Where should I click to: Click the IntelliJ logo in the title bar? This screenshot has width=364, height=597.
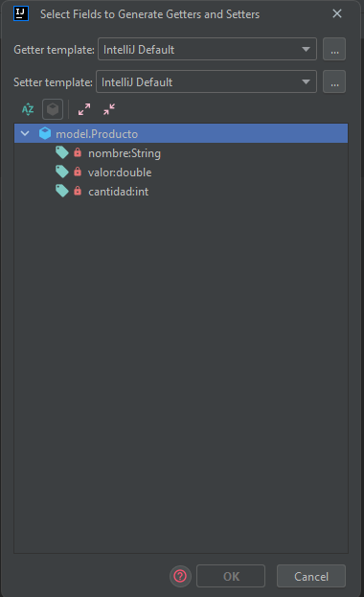(x=21, y=13)
